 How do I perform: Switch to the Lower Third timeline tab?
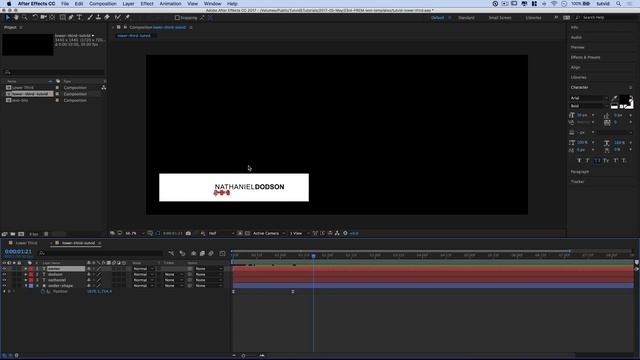[27, 243]
